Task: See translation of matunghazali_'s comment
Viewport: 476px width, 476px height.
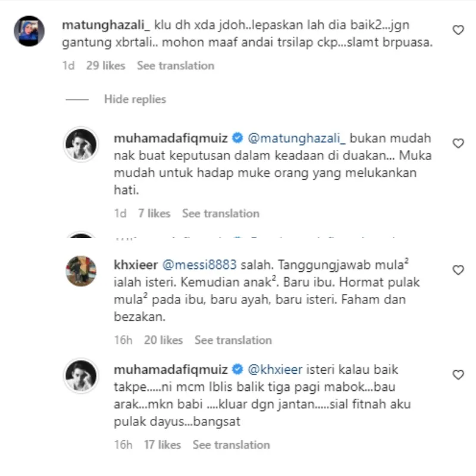Action: click(x=176, y=65)
